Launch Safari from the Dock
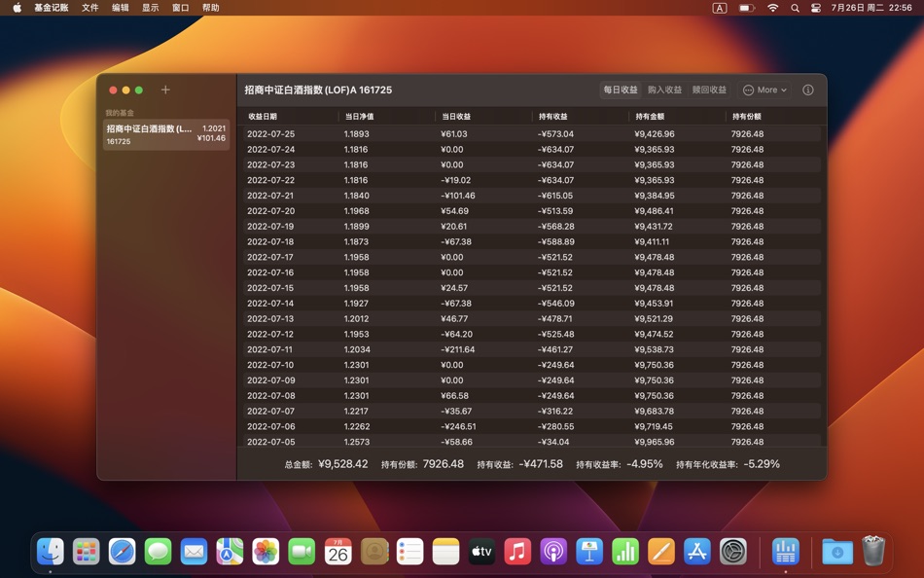The height and width of the screenshot is (578, 924). 122,552
